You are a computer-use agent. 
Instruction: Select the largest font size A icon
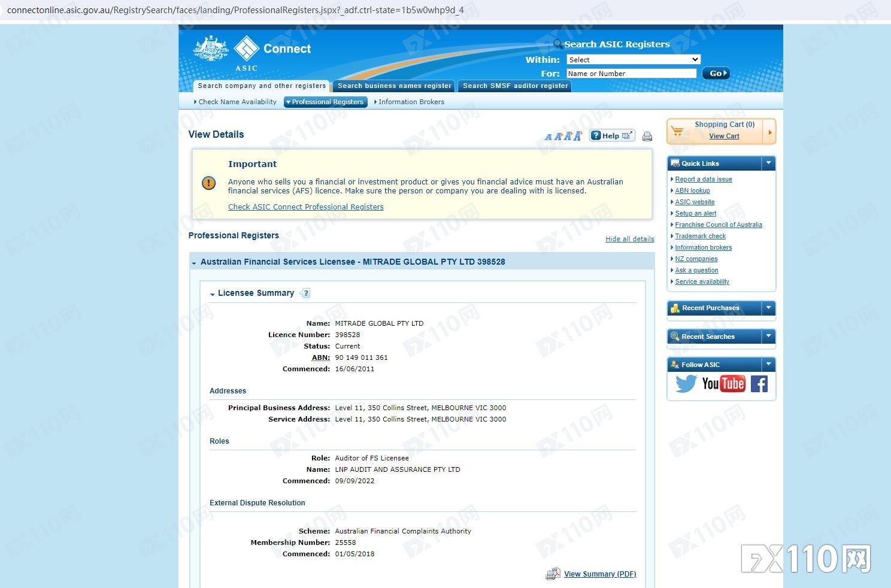tap(578, 136)
